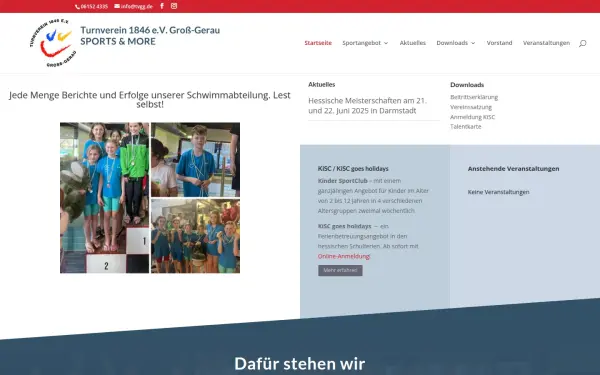This screenshot has height=375, width=600.
Task: Click the Keine Veranstaltungen text
Action: coord(498,192)
